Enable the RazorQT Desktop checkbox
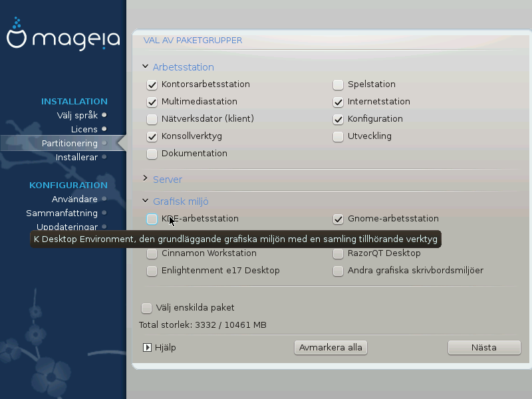The height and width of the screenshot is (399, 532). coord(338,253)
